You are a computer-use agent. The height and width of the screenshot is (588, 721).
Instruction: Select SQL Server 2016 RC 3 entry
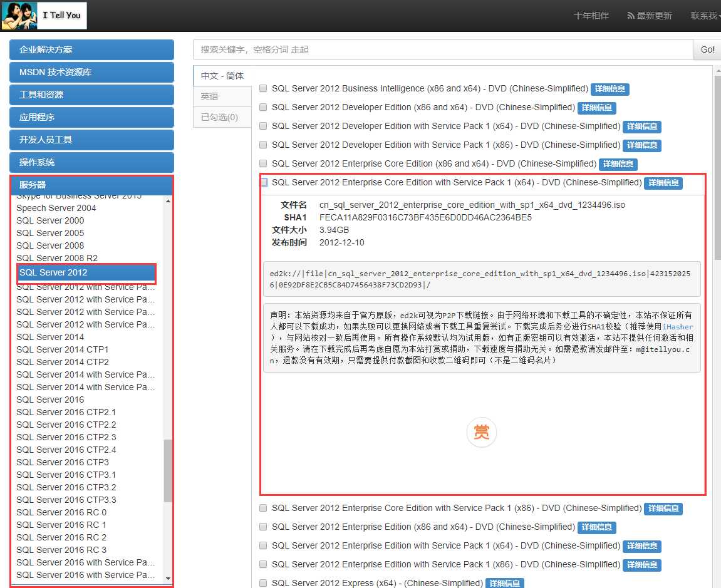61,550
